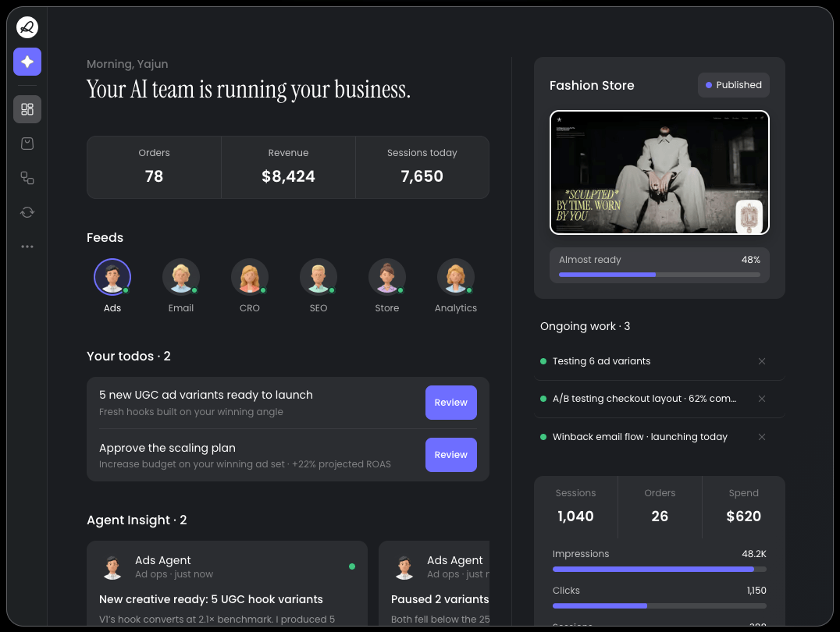
Task: Open the 'New creative ready' insight card
Action: 227,584
